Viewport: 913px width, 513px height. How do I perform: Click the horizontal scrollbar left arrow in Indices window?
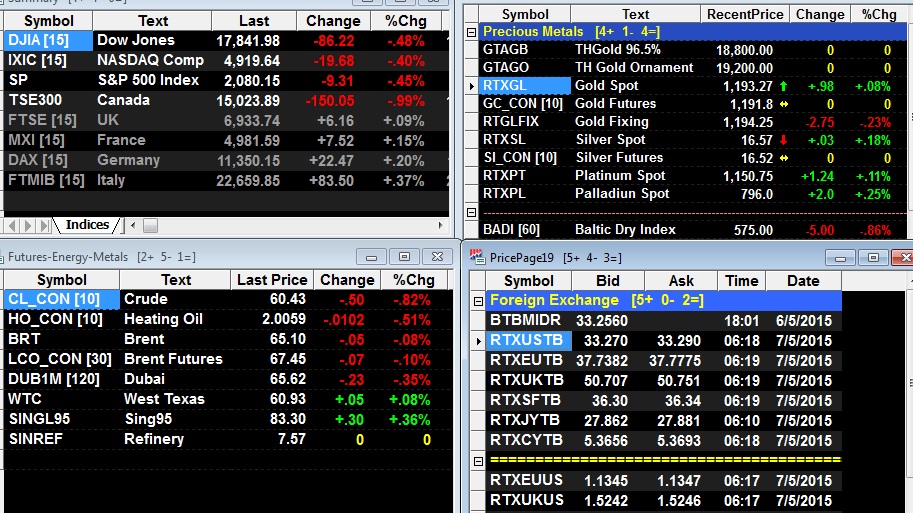pos(133,225)
